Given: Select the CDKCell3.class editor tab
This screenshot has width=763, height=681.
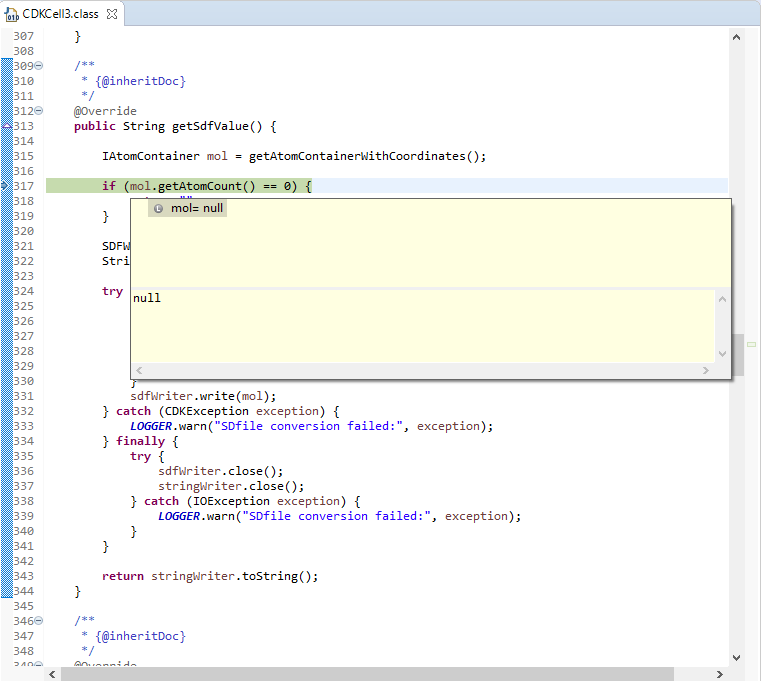Looking at the screenshot, I should 60,14.
